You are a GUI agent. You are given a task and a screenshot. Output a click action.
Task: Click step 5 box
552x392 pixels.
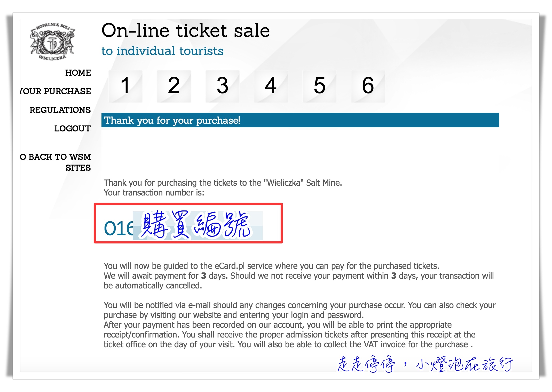tap(319, 86)
